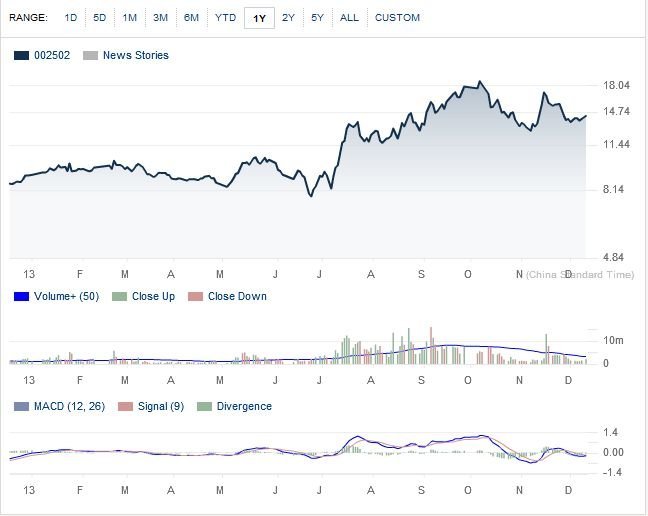Select the 1D range button

click(70, 18)
